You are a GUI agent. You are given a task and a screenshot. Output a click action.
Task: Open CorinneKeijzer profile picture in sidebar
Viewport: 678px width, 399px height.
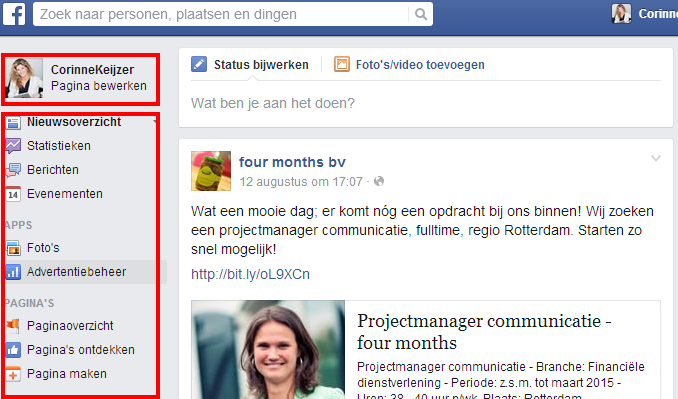pos(24,78)
